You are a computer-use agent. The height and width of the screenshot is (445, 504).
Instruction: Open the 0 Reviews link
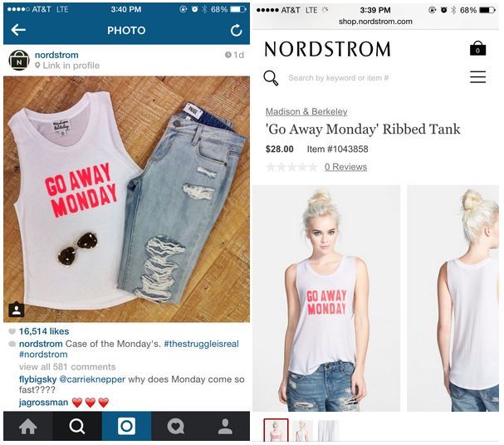point(345,167)
